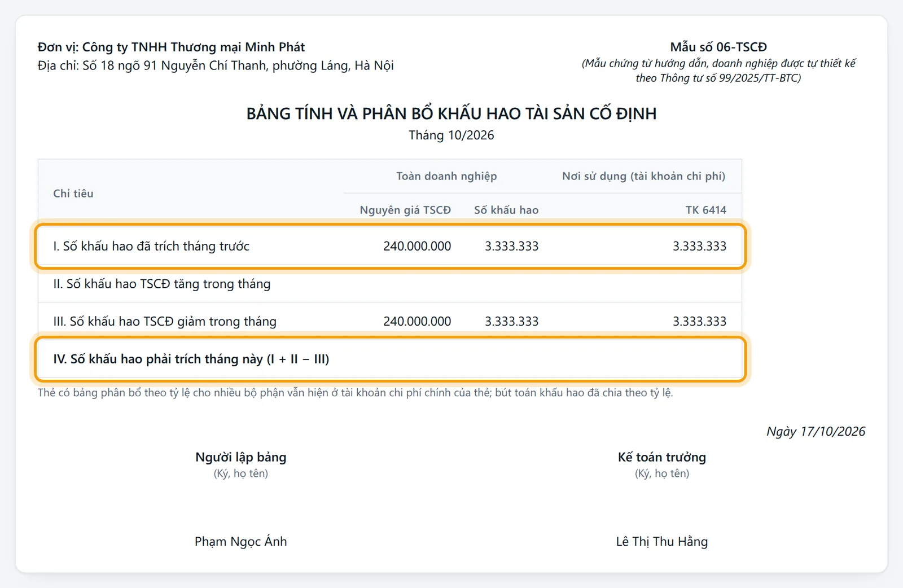Click '(Ký, họ tên)' under Kế toán trưởng
Screen dimensions: 903x588
(x=662, y=473)
